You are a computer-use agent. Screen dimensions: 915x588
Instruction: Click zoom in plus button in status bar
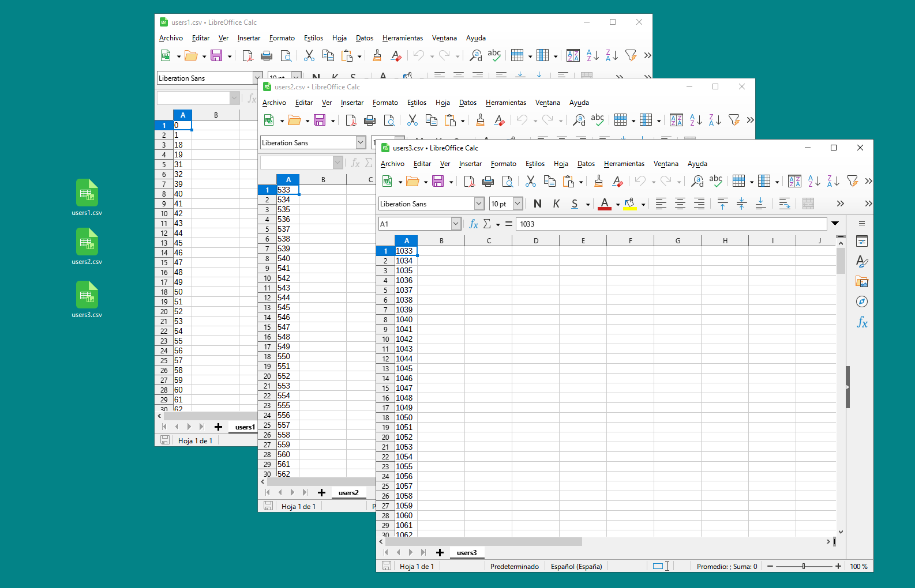coord(838,567)
